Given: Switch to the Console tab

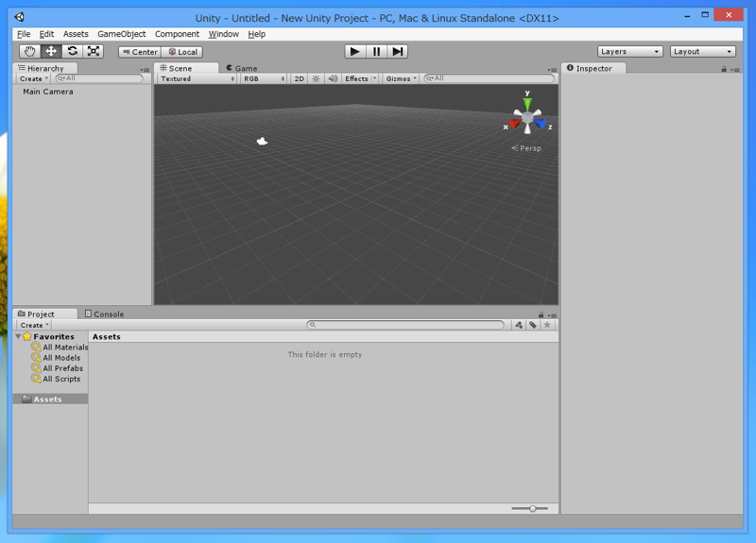Looking at the screenshot, I should (x=104, y=314).
